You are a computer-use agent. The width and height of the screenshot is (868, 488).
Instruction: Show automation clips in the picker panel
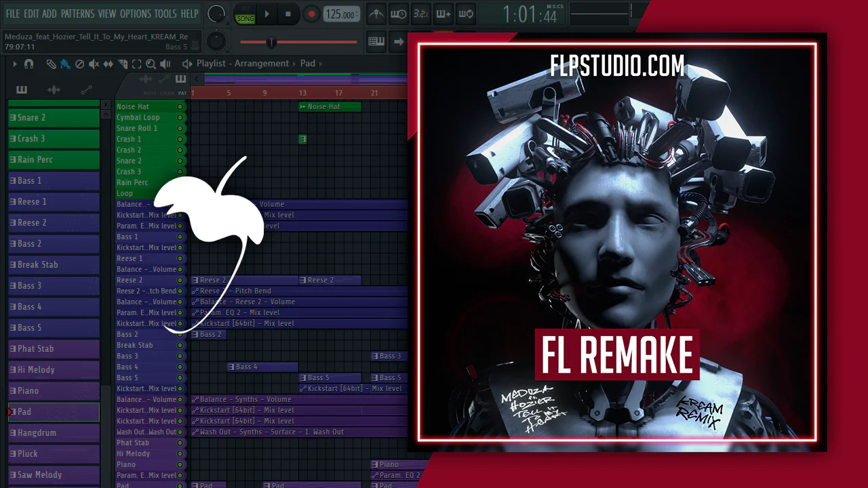[86, 89]
